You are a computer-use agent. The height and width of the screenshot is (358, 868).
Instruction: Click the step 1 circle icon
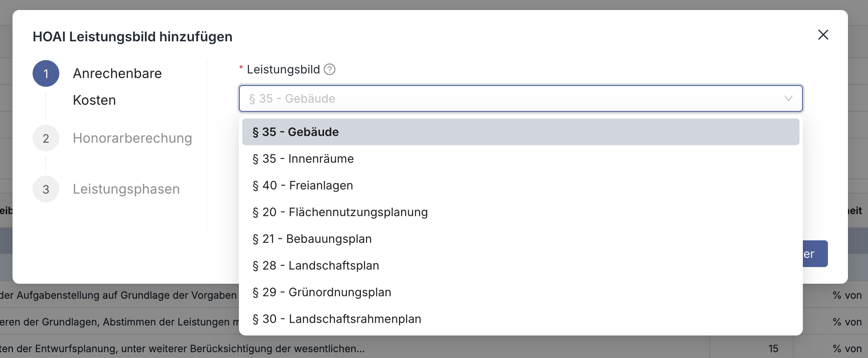tap(46, 73)
